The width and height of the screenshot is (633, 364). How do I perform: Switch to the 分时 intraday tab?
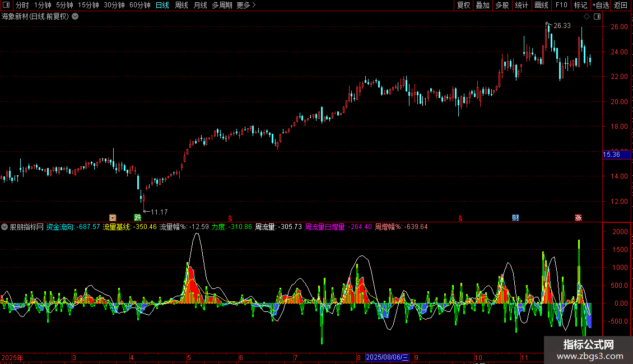click(x=22, y=5)
